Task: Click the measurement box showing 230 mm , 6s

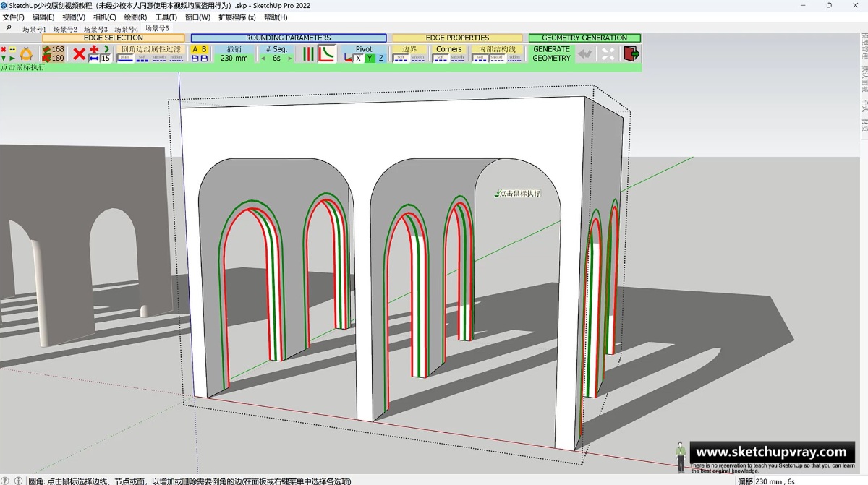Action: (x=801, y=480)
